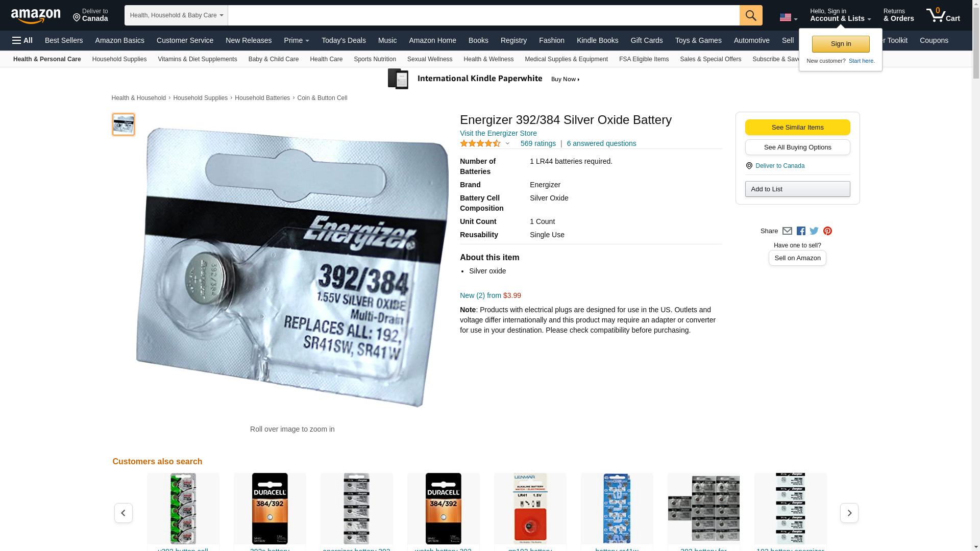The height and width of the screenshot is (551, 980).
Task: Share product on Facebook icon
Action: coord(801,231)
